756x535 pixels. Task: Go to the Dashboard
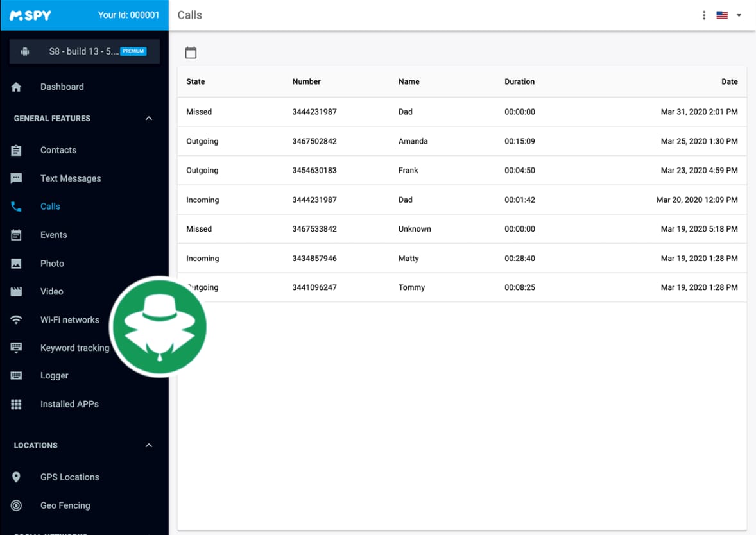click(x=62, y=87)
